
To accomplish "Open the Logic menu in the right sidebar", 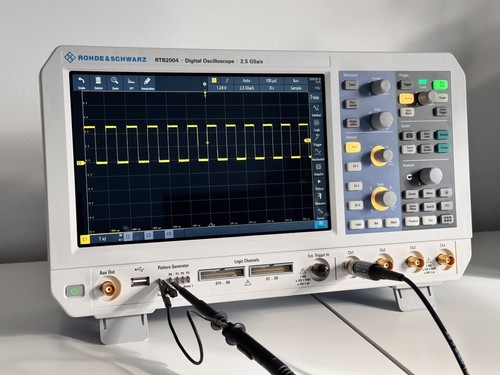I will (x=317, y=125).
